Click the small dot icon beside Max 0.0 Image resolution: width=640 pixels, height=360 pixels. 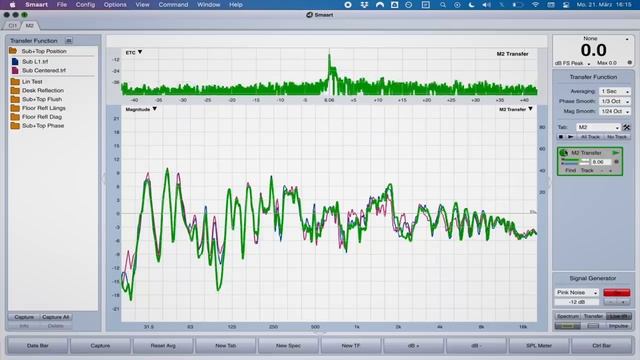630,63
